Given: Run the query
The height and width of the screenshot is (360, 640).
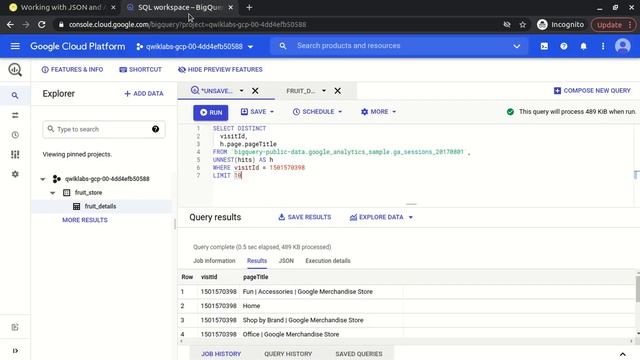Looking at the screenshot, I should tap(211, 113).
